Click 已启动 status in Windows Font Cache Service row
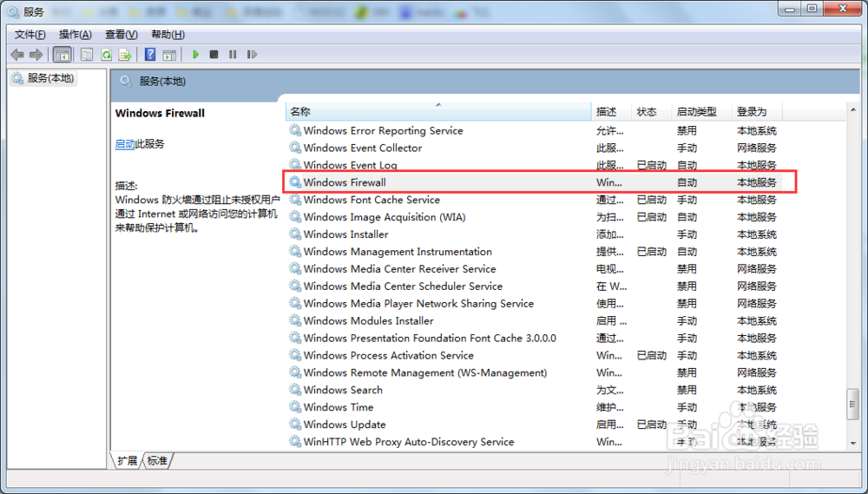The width and height of the screenshot is (868, 494). (x=652, y=200)
